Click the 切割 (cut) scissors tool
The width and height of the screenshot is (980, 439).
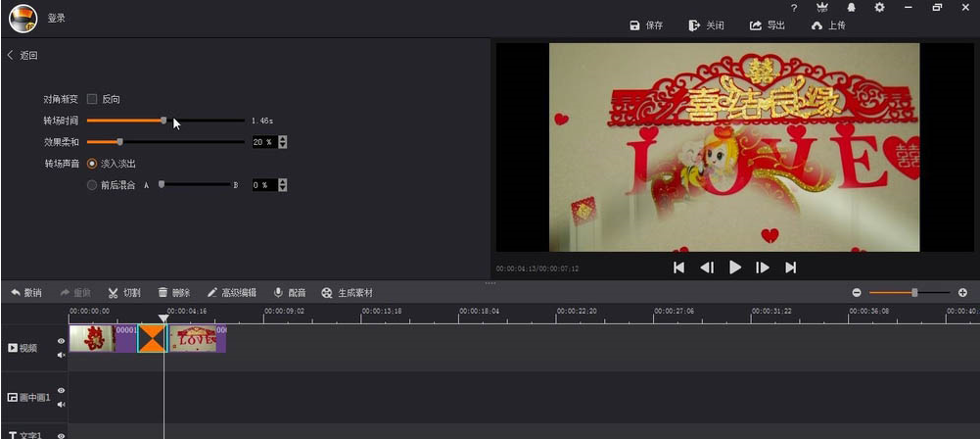(x=124, y=293)
